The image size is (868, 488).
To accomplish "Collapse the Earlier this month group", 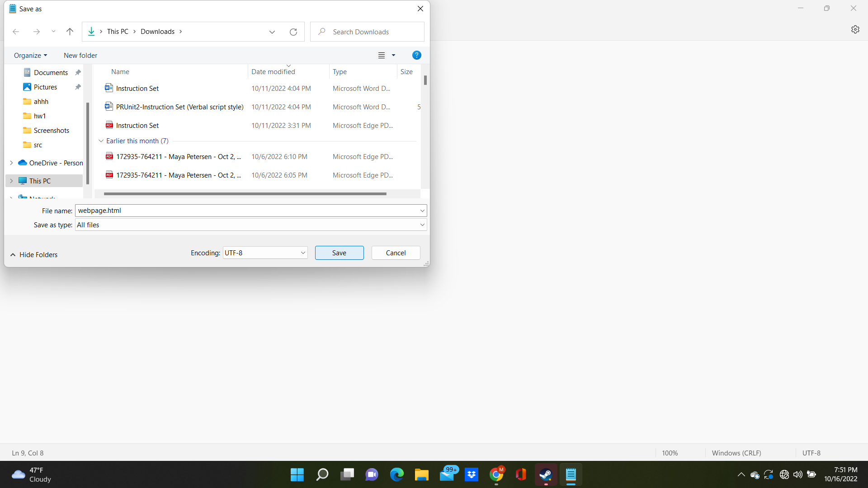I will click(x=101, y=141).
